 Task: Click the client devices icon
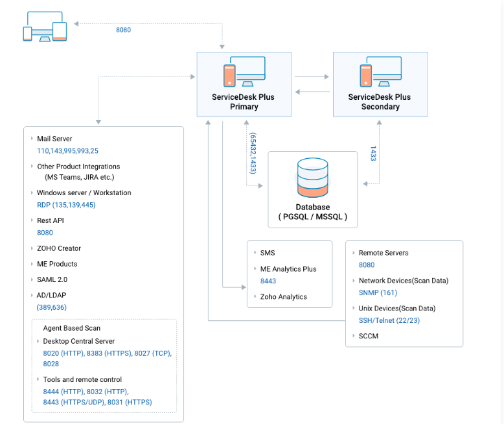[x=45, y=27]
